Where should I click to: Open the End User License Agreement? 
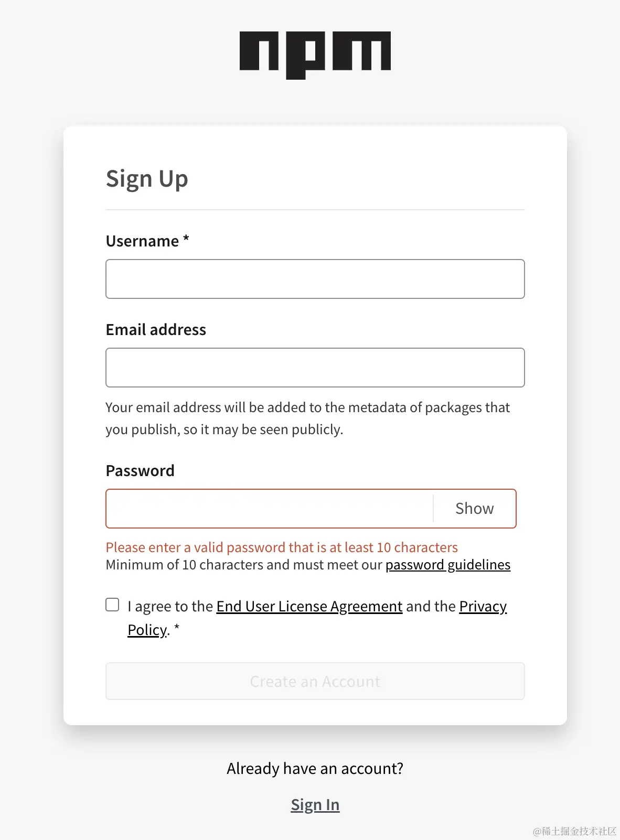(309, 606)
